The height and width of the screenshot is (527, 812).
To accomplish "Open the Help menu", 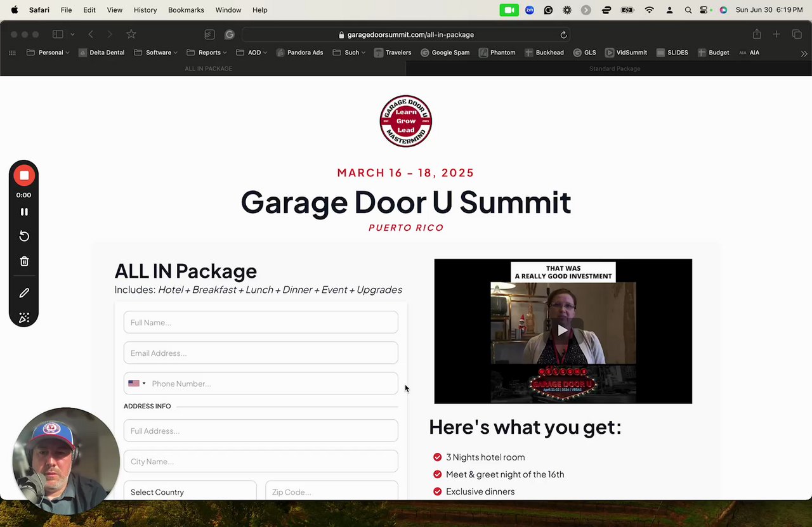I will pos(260,10).
